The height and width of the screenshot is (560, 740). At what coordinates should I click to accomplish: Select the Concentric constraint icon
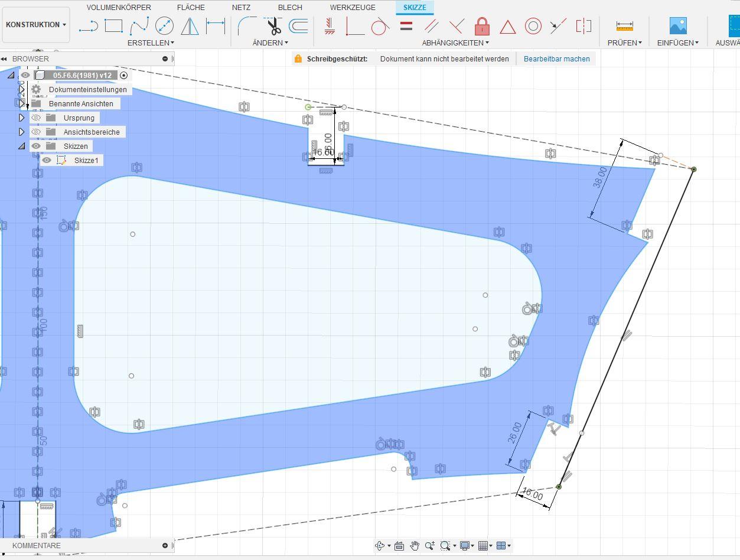click(x=533, y=26)
